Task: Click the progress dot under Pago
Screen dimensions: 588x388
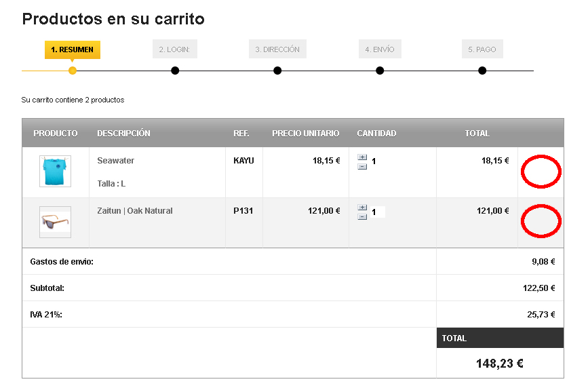Action: 482,71
